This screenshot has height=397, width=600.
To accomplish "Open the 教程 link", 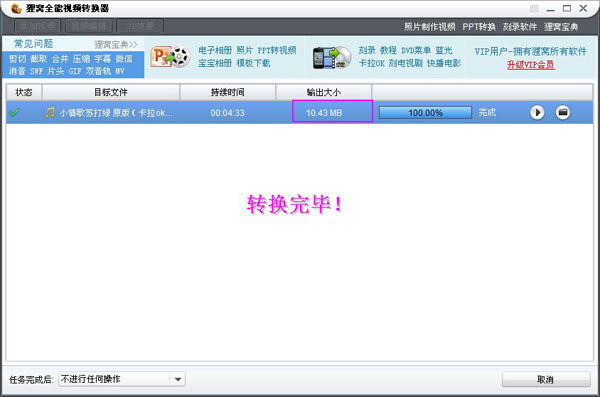I will 388,50.
